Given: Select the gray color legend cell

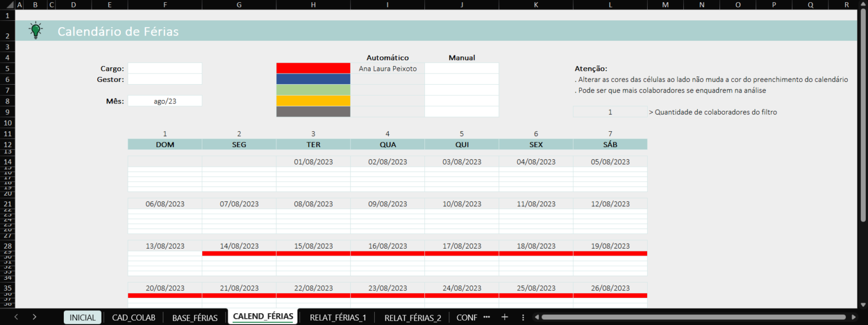Looking at the screenshot, I should pyautogui.click(x=313, y=111).
